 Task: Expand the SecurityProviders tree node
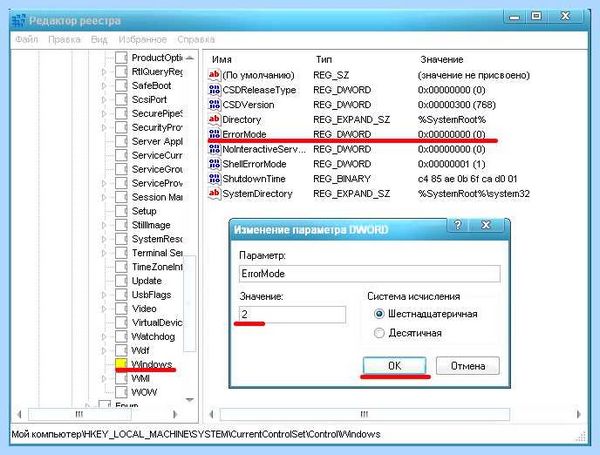tap(104, 127)
